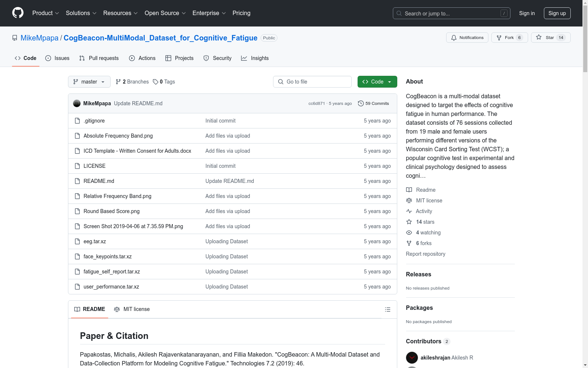Click the Sign up button
This screenshot has width=588, height=368.
[x=557, y=13]
